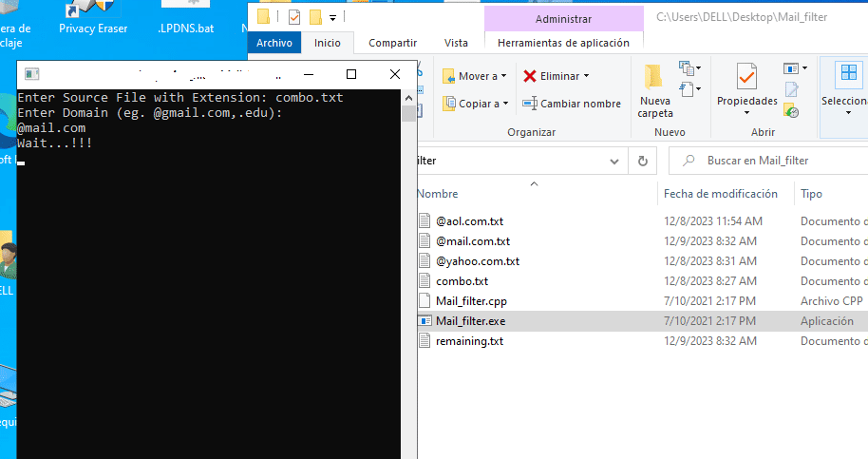Open the Herramientas de aplicación tab
This screenshot has width=868, height=459.
563,43
